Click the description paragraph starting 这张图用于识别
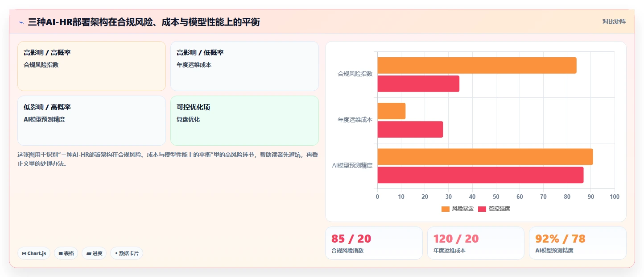This screenshot has height=277, width=644. point(168,159)
